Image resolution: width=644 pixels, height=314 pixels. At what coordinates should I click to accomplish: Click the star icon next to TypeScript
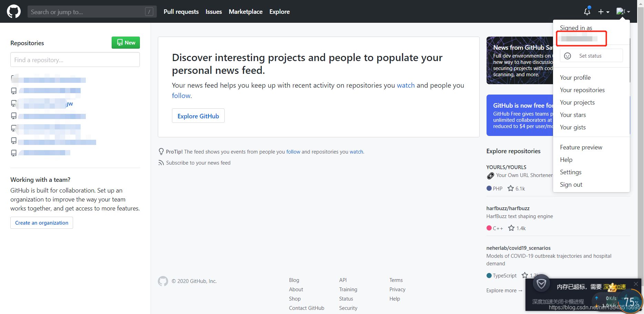[x=525, y=275]
